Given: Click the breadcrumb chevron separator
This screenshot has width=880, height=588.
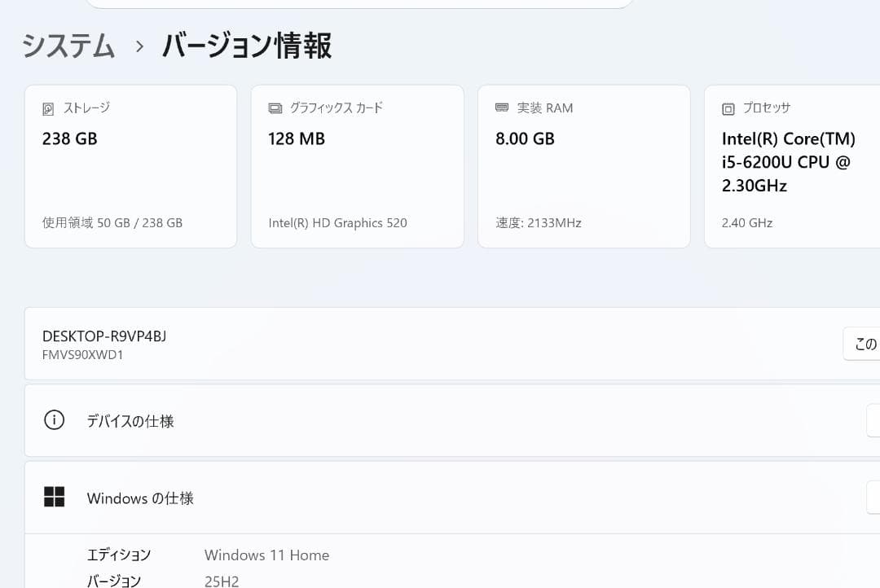Looking at the screenshot, I should (139, 46).
